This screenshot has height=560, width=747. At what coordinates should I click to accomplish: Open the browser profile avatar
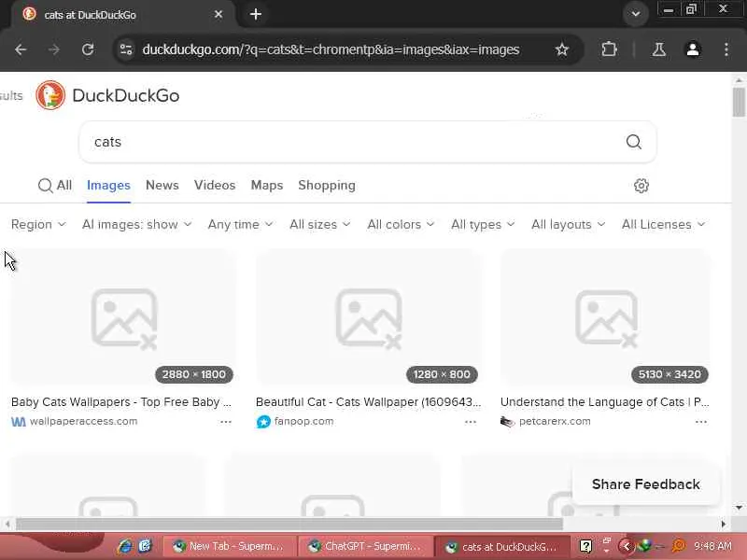[693, 49]
